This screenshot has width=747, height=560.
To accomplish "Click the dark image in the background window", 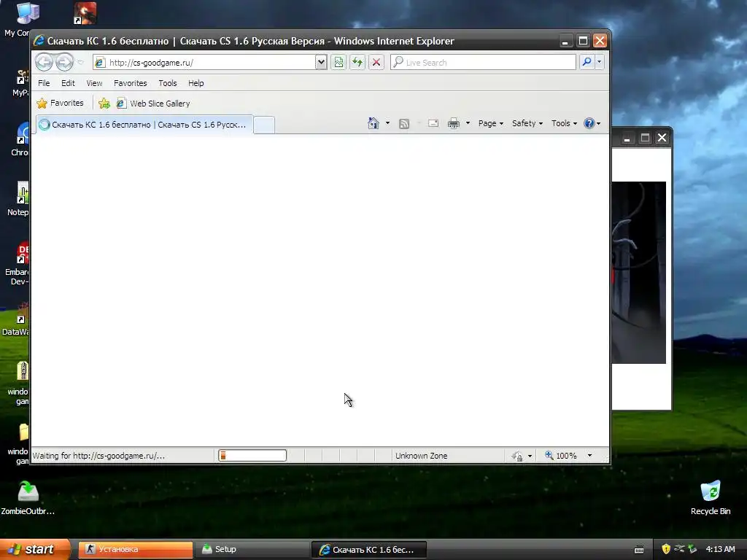I will point(639,273).
